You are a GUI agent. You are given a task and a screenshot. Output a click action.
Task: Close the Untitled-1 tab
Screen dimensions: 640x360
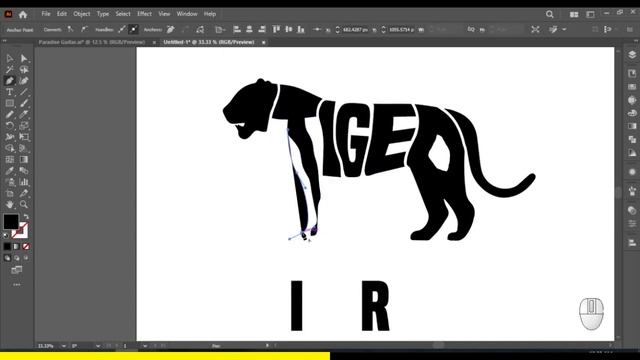click(x=264, y=42)
